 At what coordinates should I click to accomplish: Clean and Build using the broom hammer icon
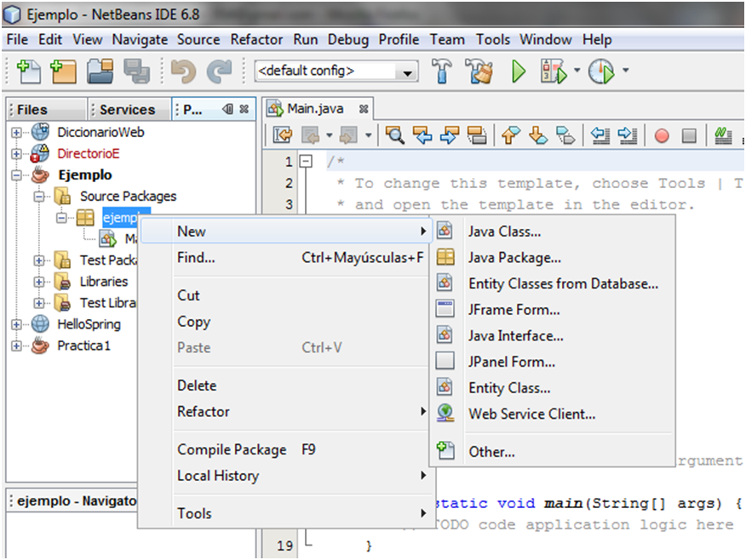click(x=478, y=71)
